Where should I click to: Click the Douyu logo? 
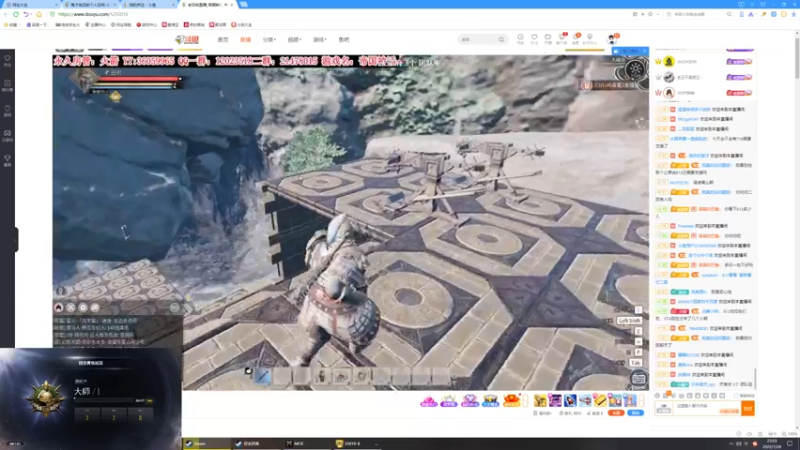point(187,39)
